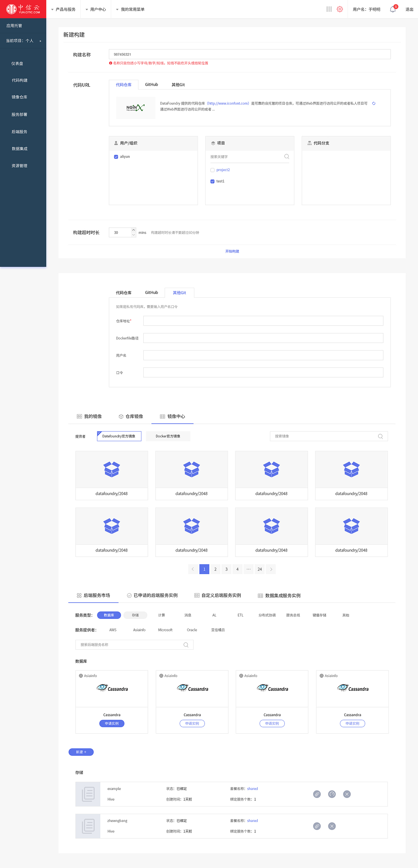
Task: Open the 仓库镜像 tab
Action: [131, 416]
